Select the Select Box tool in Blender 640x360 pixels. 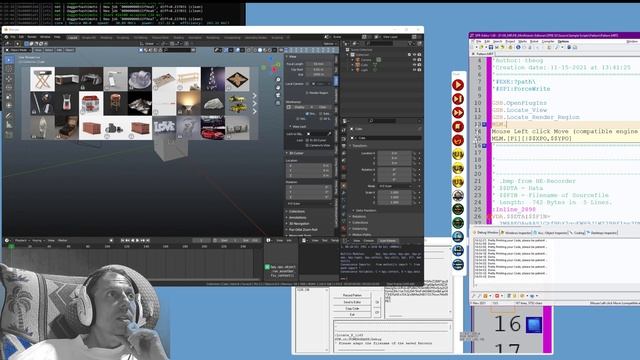coord(9,60)
